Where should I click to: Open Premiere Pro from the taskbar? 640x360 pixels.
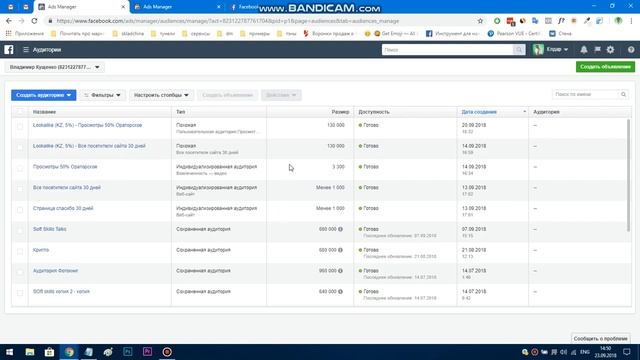tap(147, 352)
